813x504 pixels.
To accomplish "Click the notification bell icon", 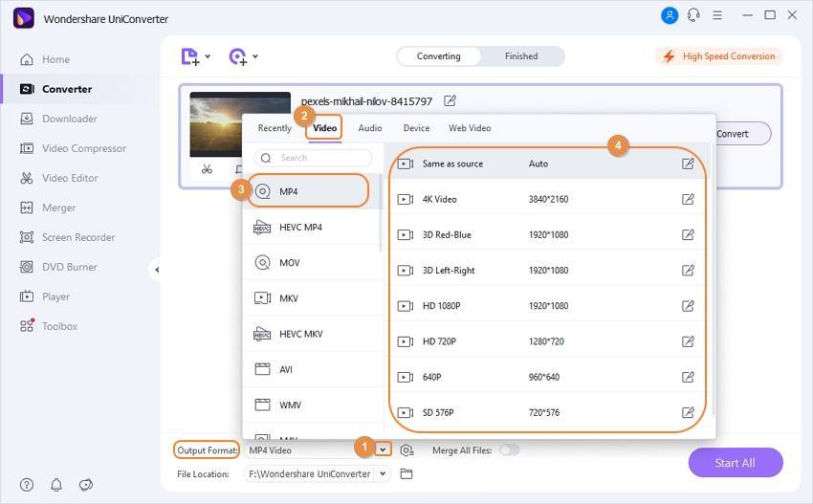I will tap(56, 485).
